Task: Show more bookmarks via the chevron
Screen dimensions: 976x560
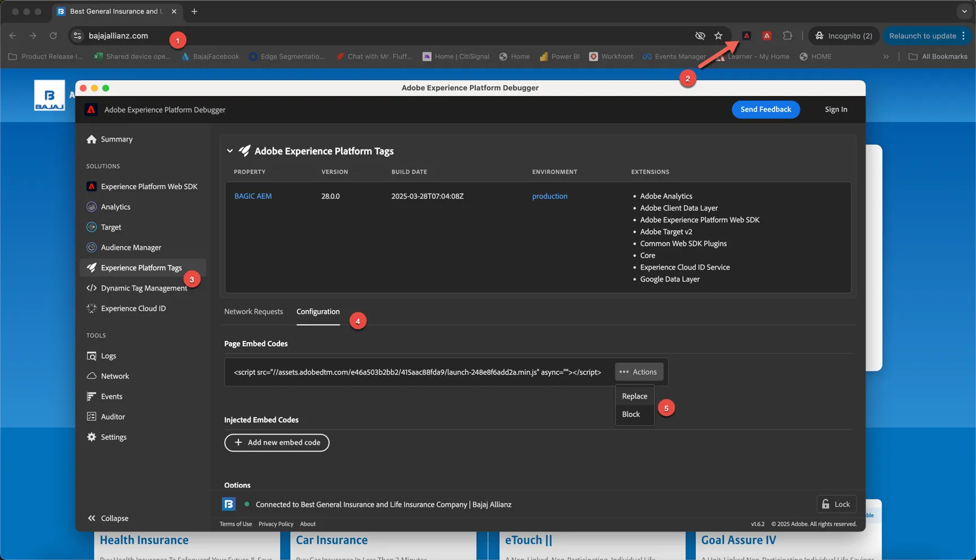Action: coord(886,56)
